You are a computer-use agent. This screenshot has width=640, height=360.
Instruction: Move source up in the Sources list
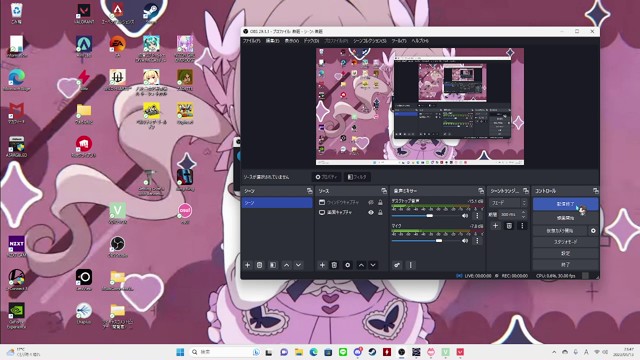(361, 265)
